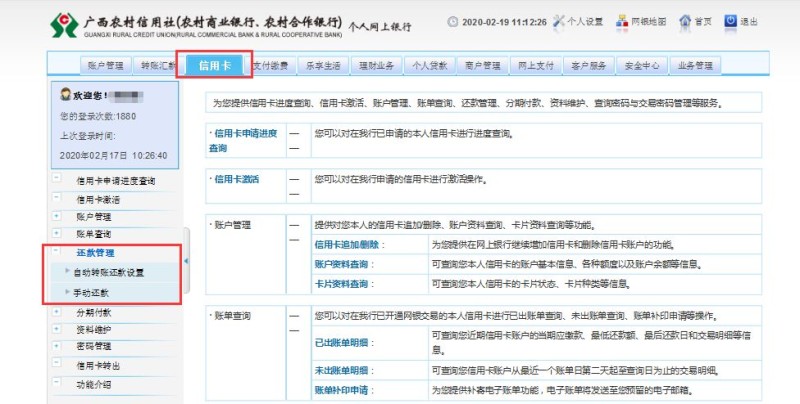Open the 信用卡追加删除 link

(347, 245)
